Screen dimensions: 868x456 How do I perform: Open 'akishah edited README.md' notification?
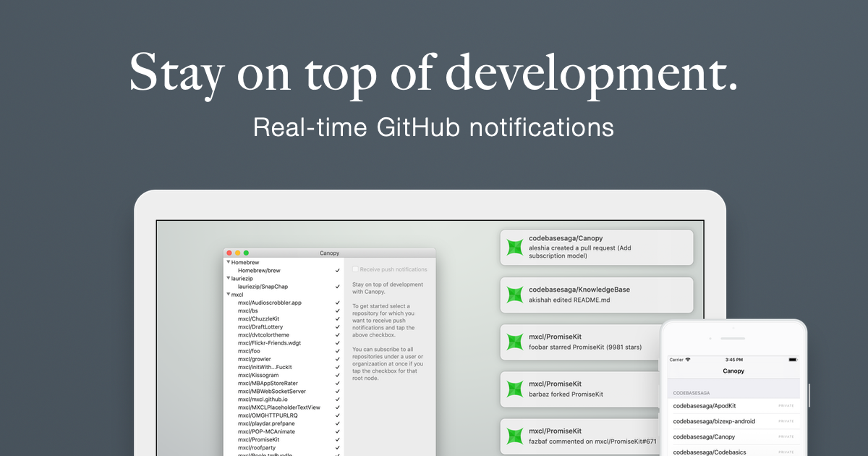click(596, 295)
